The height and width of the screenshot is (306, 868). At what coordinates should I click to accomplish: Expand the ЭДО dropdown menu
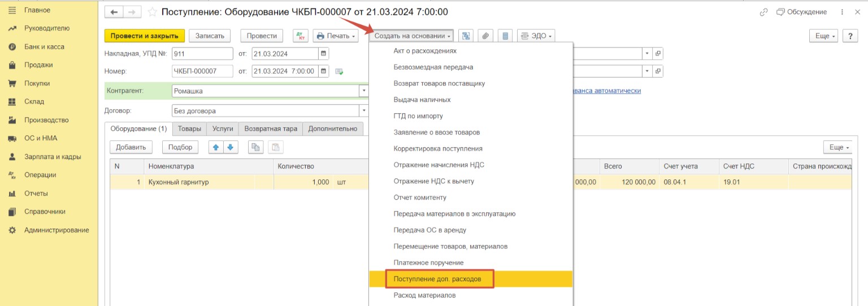pyautogui.click(x=536, y=36)
